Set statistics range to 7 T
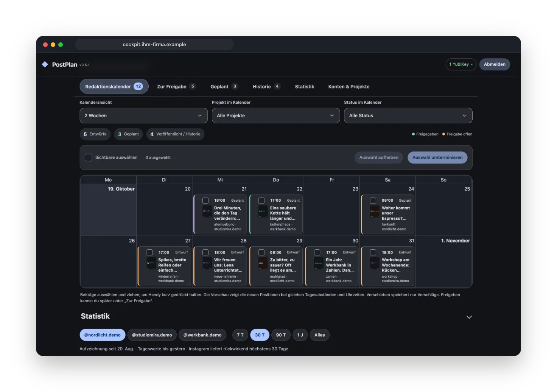 coord(240,335)
